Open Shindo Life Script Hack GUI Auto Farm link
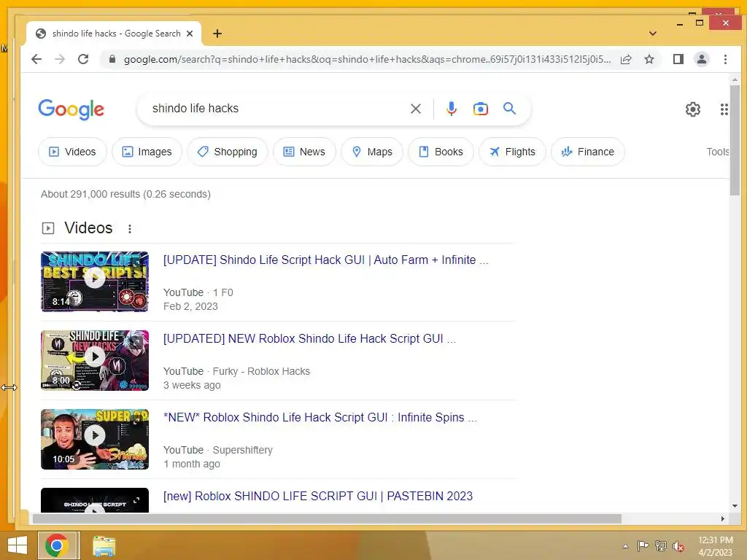747x560 pixels. tap(325, 260)
